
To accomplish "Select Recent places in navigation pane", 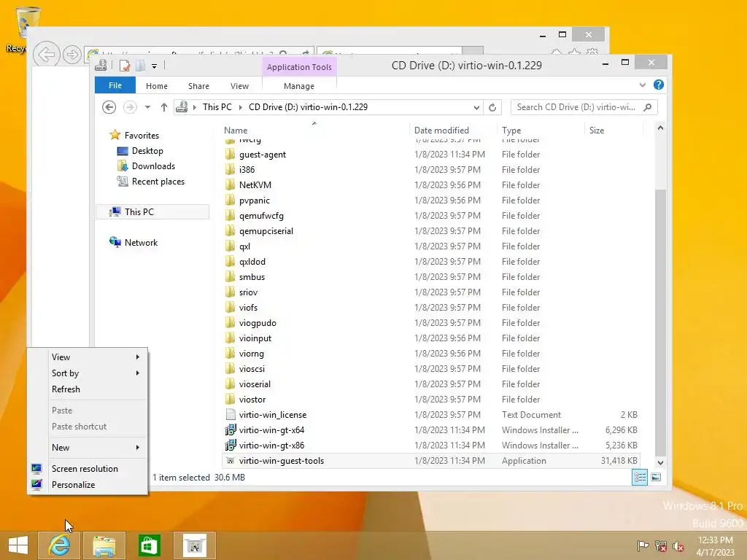I will [x=158, y=181].
